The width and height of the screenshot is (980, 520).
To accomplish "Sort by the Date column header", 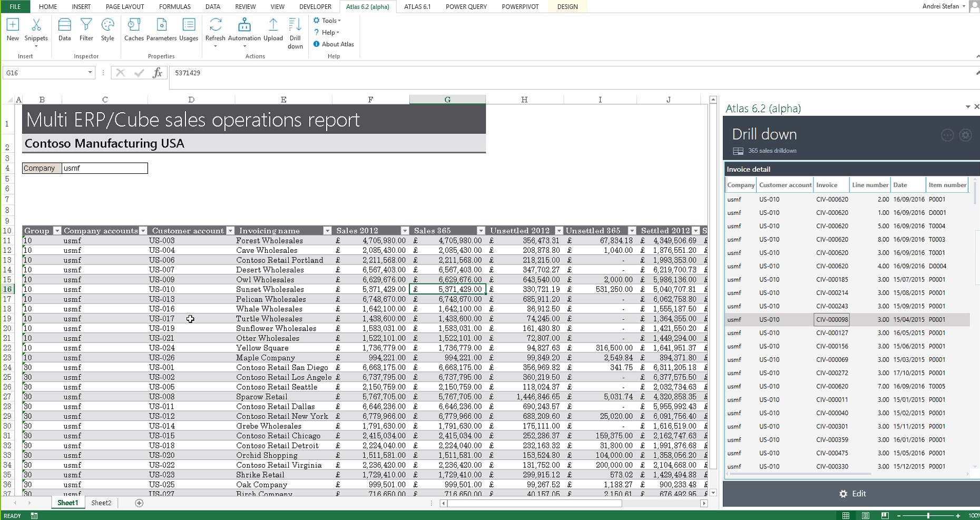I will click(908, 185).
